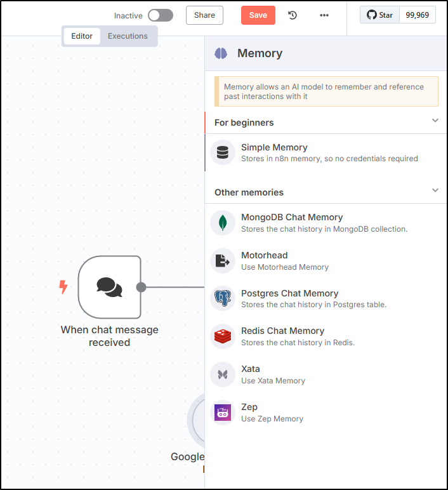Click the Motorhead memory icon

click(x=222, y=261)
